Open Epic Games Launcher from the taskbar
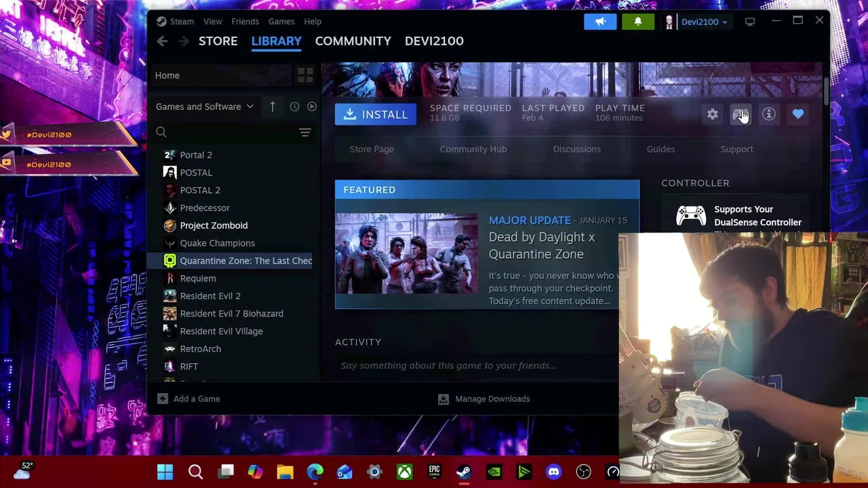 434,472
